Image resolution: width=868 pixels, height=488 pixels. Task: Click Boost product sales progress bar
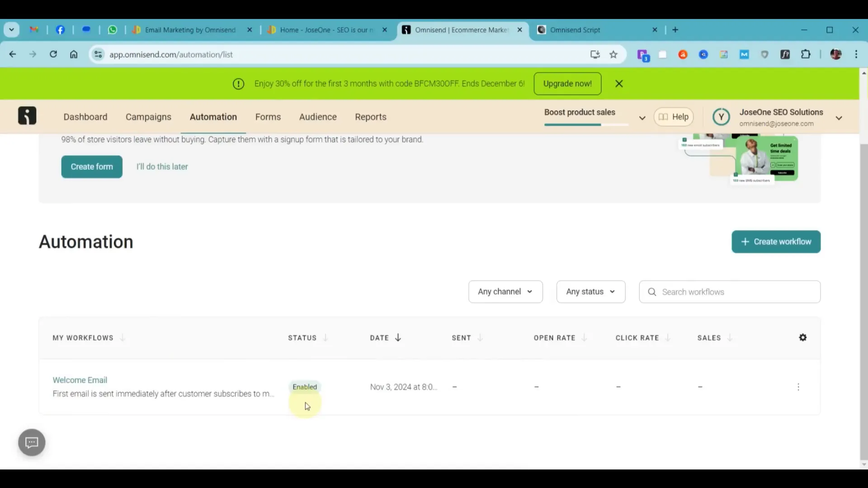point(586,124)
